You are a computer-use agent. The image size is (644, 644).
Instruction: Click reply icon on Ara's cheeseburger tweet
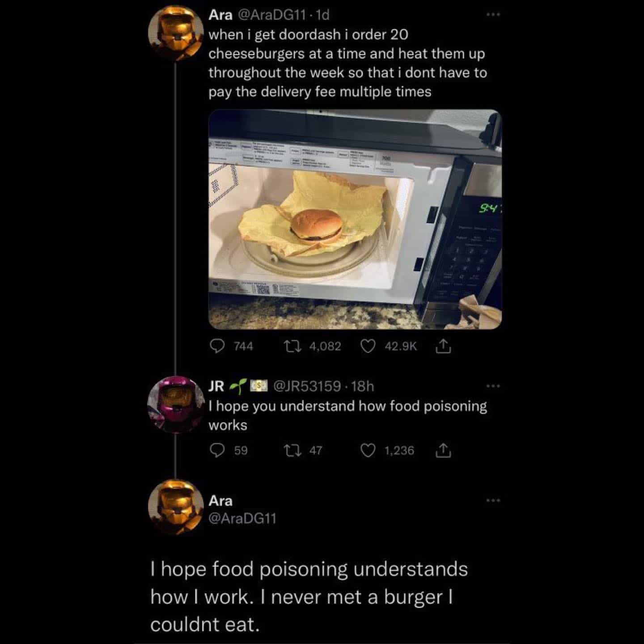point(217,346)
